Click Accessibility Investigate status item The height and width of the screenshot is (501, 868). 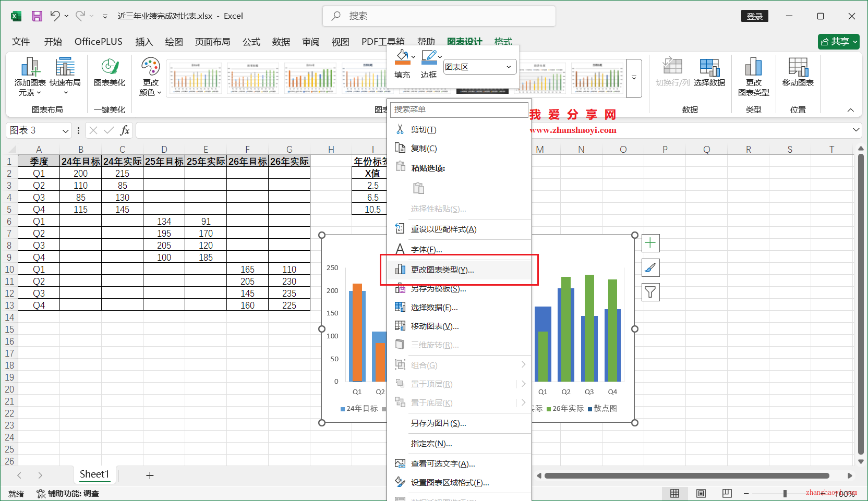coord(68,494)
